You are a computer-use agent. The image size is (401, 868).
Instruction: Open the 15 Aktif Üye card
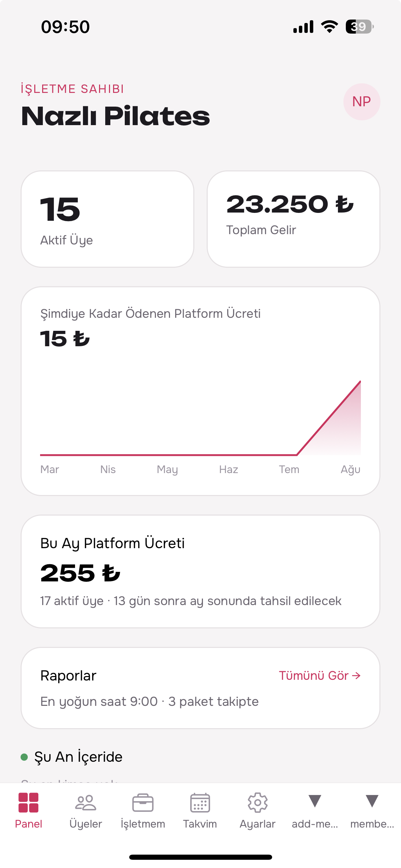[x=108, y=219]
